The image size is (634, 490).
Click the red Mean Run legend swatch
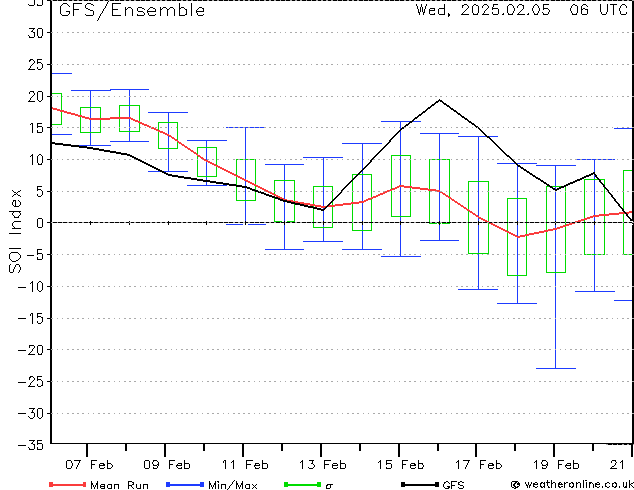click(68, 484)
